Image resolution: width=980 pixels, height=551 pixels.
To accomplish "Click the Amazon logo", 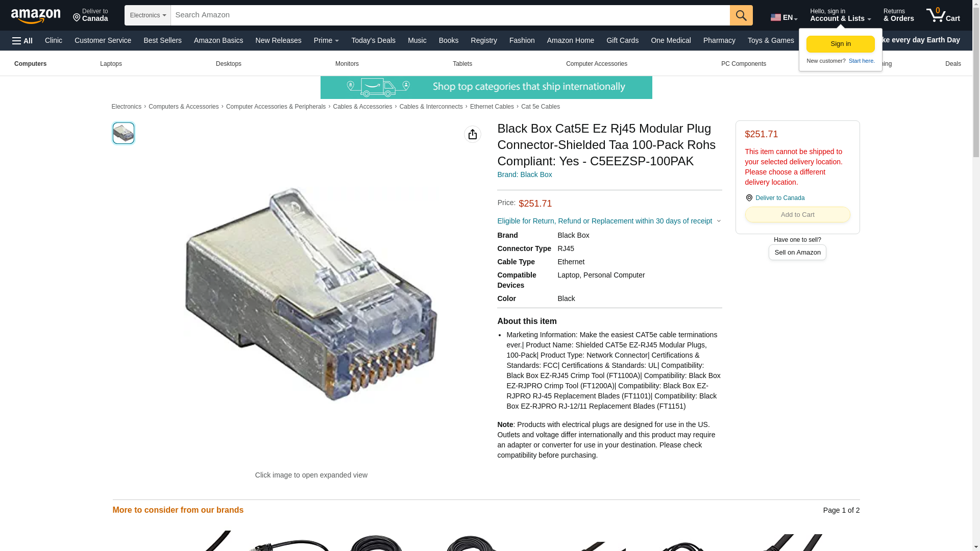I will [x=36, y=16].
